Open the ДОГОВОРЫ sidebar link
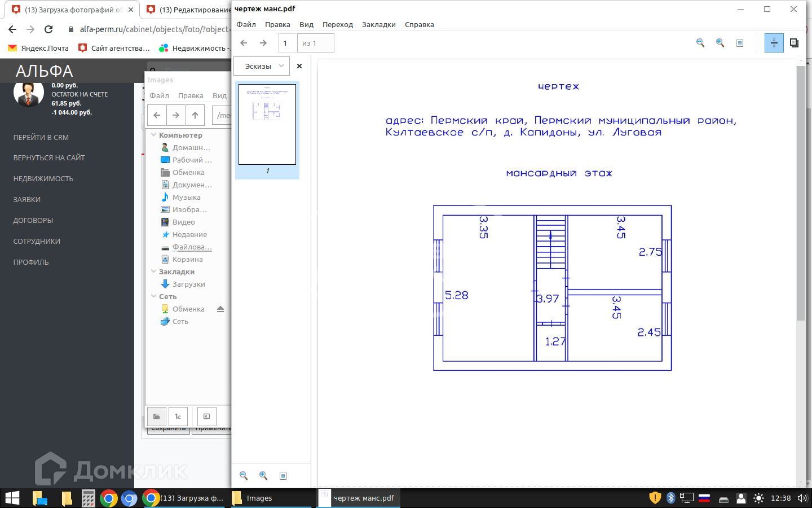This screenshot has width=812, height=508. click(33, 220)
